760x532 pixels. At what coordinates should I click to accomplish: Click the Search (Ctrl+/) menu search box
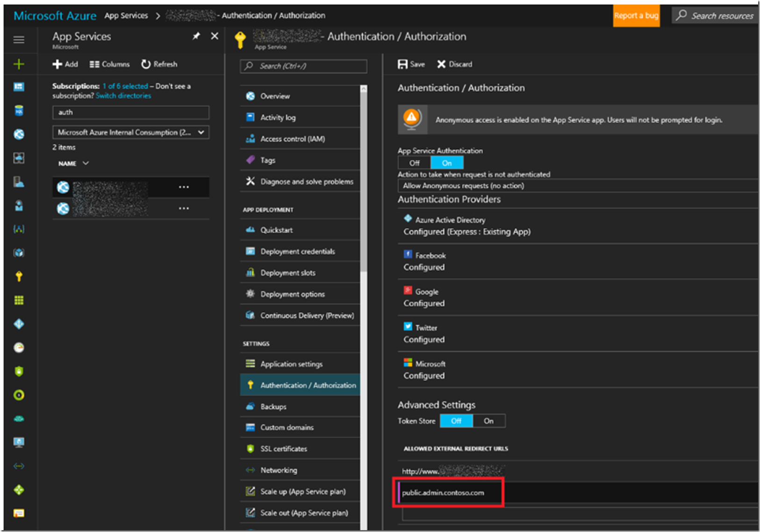(304, 66)
